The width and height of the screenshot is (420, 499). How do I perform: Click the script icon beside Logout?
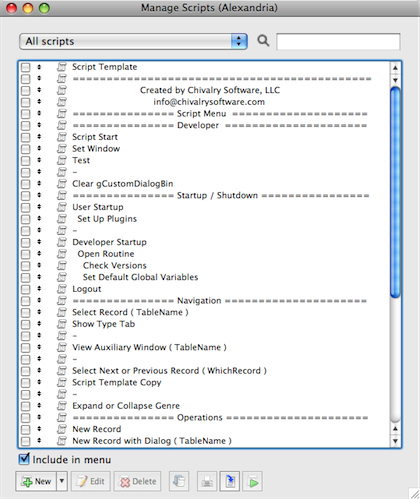point(62,289)
